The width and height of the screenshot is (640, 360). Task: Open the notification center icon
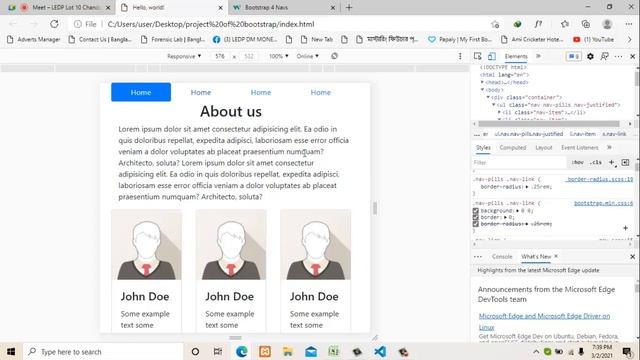(627, 351)
